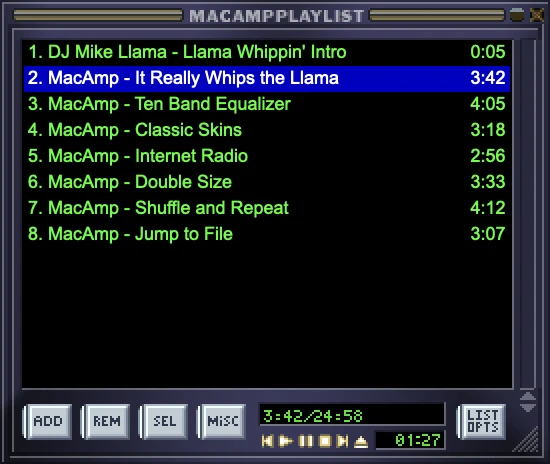
Task: Select track 7 Shuffle and Repeat
Action: tap(267, 208)
